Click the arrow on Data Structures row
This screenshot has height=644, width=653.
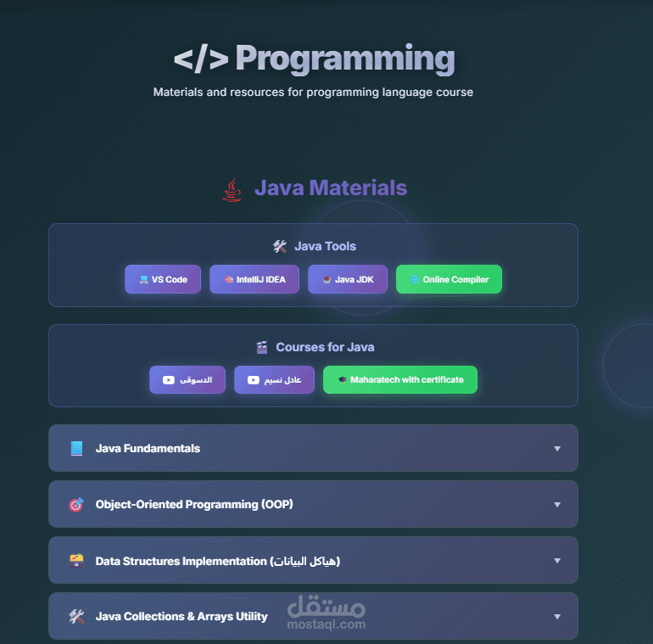tap(557, 561)
